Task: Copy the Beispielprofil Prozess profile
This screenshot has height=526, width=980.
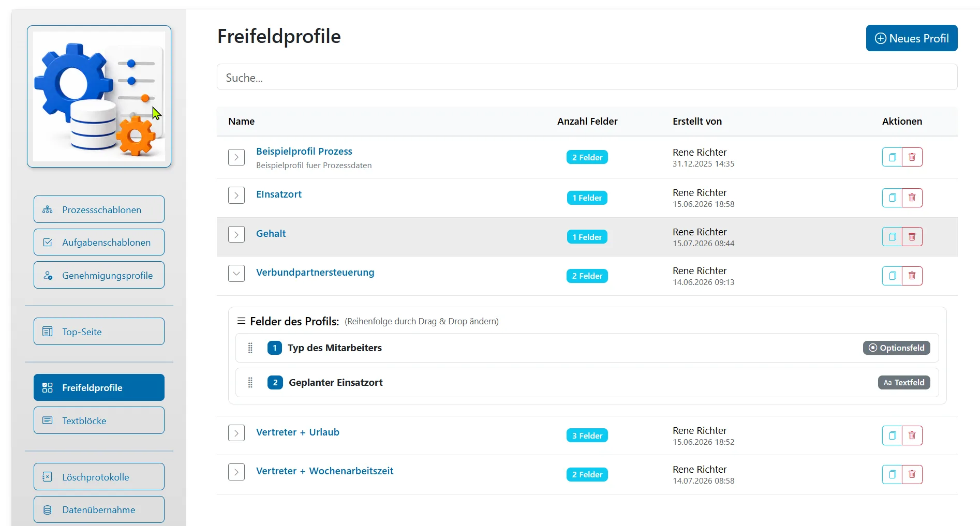Action: pyautogui.click(x=892, y=157)
